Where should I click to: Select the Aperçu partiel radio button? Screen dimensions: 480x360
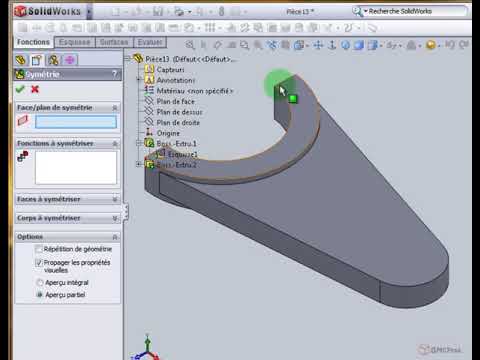tap(39, 295)
